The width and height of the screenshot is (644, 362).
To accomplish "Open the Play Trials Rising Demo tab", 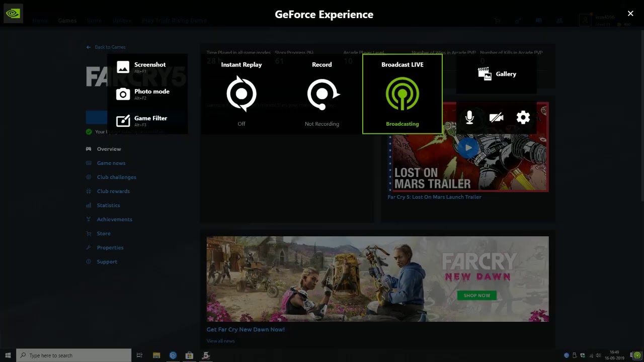I will coord(174,21).
